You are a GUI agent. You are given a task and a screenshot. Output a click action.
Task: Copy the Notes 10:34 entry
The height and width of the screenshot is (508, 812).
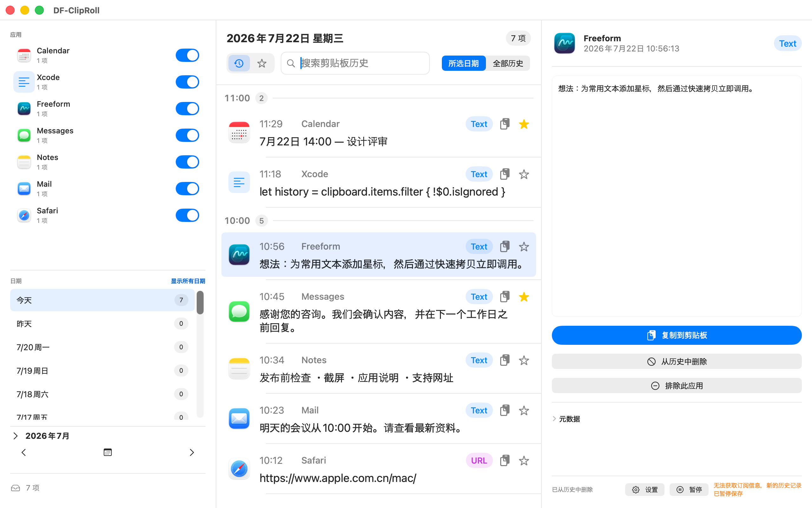[x=505, y=360]
